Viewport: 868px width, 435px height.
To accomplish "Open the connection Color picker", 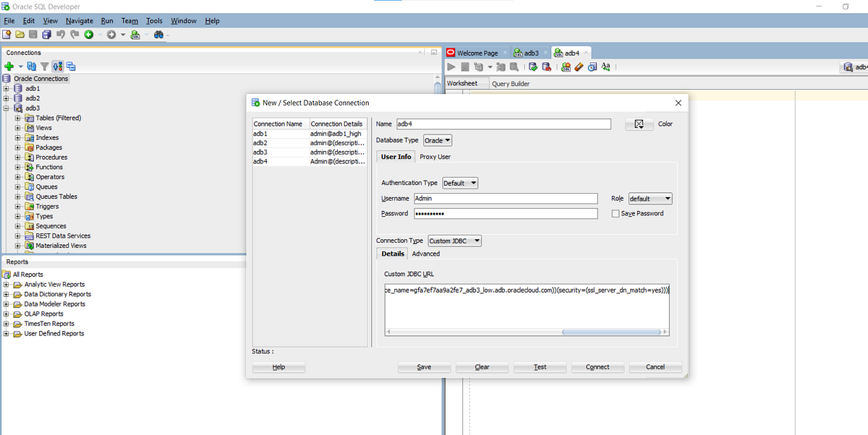I will pos(638,124).
